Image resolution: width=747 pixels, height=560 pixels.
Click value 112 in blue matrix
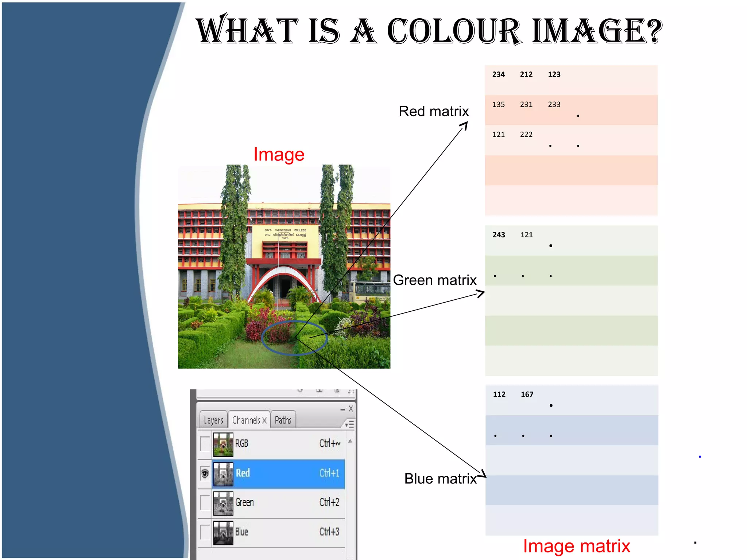pyautogui.click(x=499, y=394)
